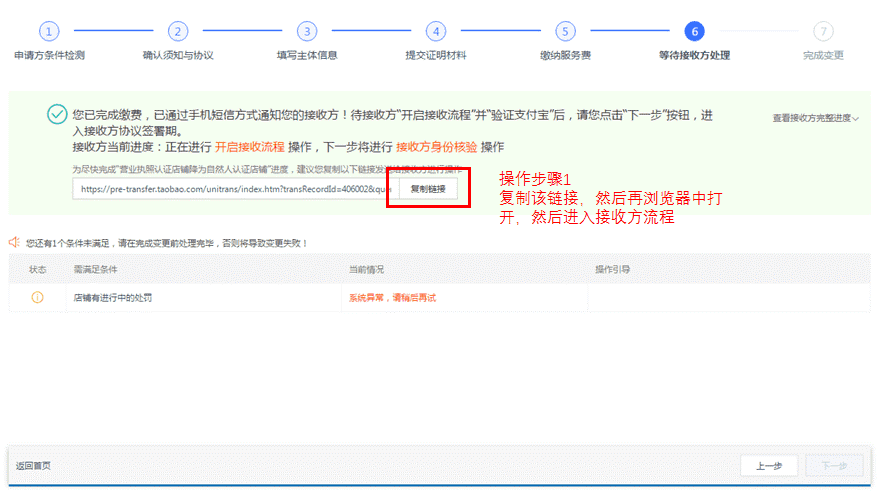Click the greyed step 7 circle
Viewport: 896px width, 493px height.
(x=823, y=32)
